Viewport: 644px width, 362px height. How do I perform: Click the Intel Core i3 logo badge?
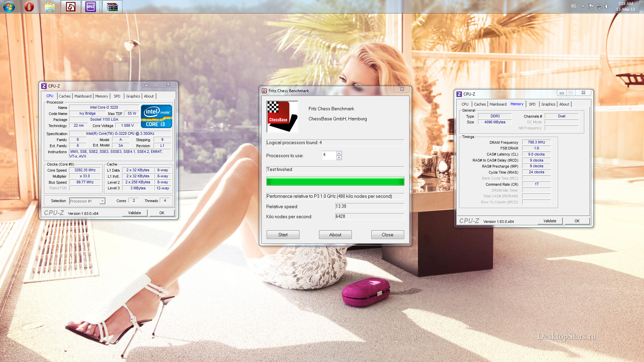coord(156,116)
